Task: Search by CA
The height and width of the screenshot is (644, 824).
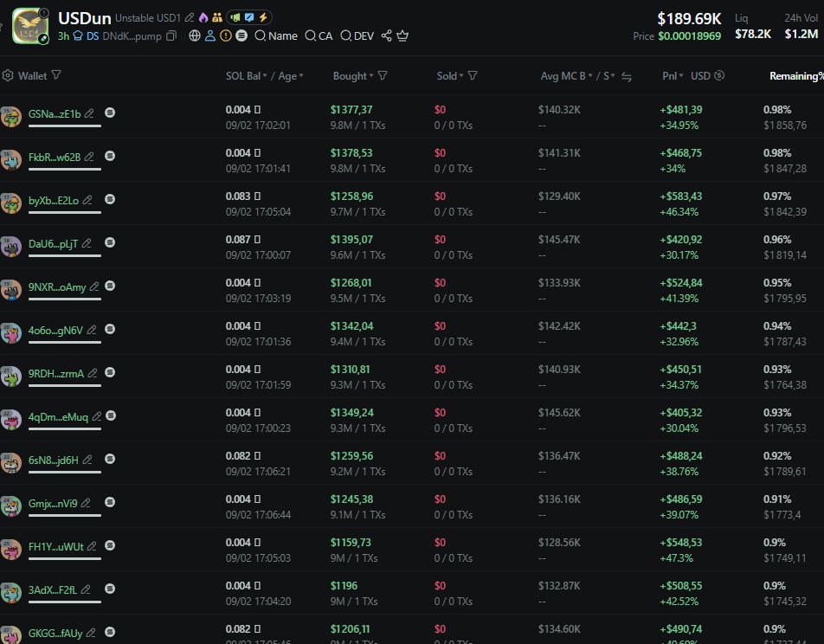Action: (319, 35)
